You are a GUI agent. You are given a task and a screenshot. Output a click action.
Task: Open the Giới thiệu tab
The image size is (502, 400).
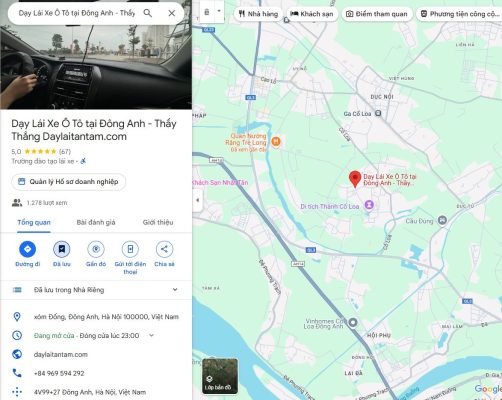(x=158, y=222)
